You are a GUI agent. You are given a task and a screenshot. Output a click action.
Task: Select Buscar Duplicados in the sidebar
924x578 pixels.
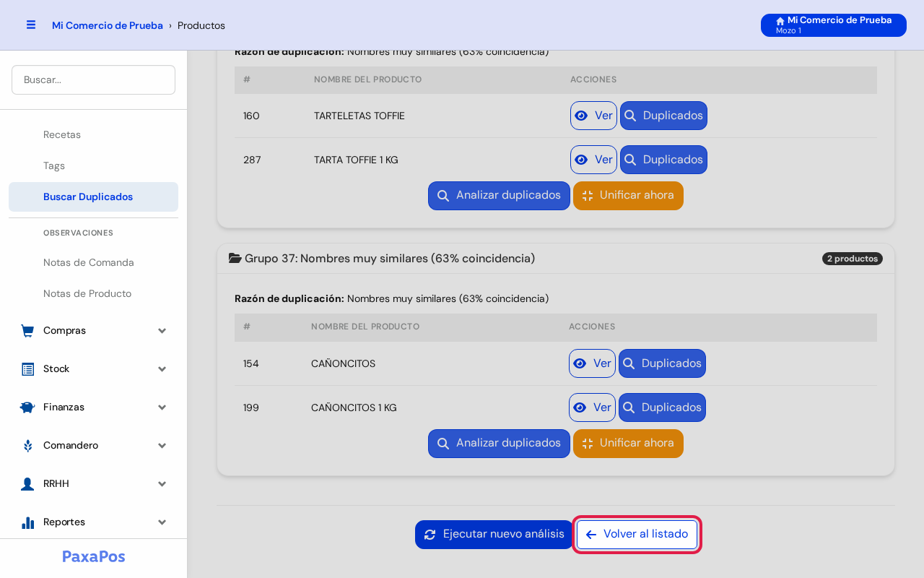(93, 197)
